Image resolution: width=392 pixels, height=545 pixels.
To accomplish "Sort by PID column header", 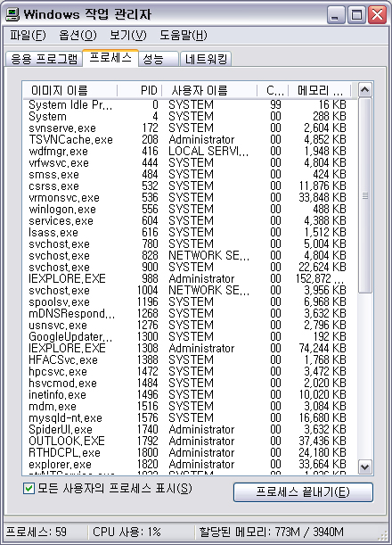I will tap(140, 90).
